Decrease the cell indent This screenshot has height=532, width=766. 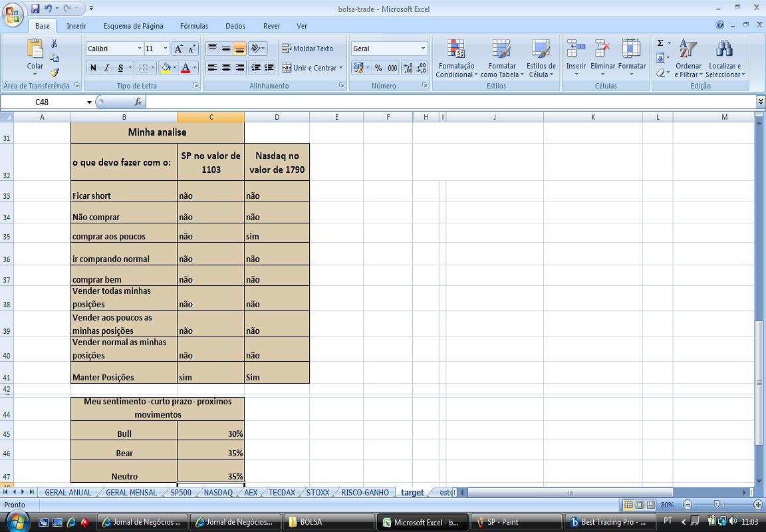coord(255,68)
